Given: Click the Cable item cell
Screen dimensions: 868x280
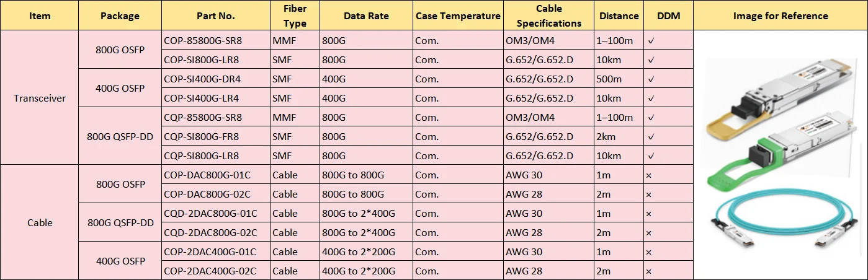Looking at the screenshot, I should pos(40,222).
